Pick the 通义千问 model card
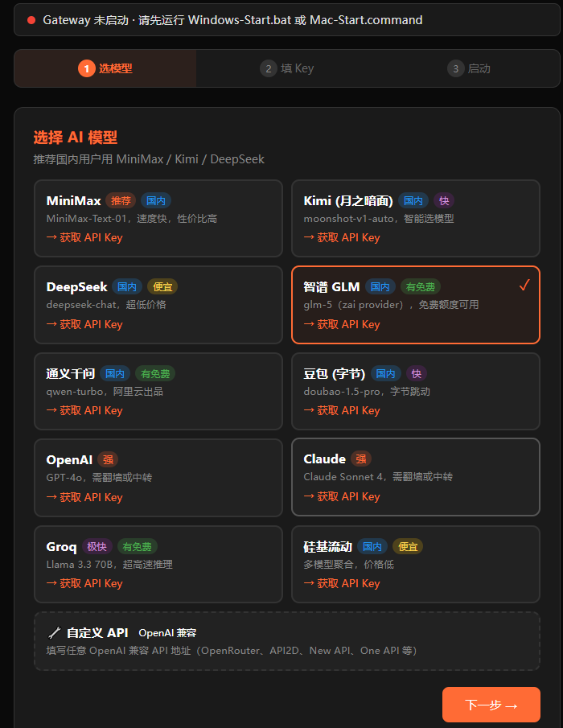The height and width of the screenshot is (728, 563). point(158,392)
